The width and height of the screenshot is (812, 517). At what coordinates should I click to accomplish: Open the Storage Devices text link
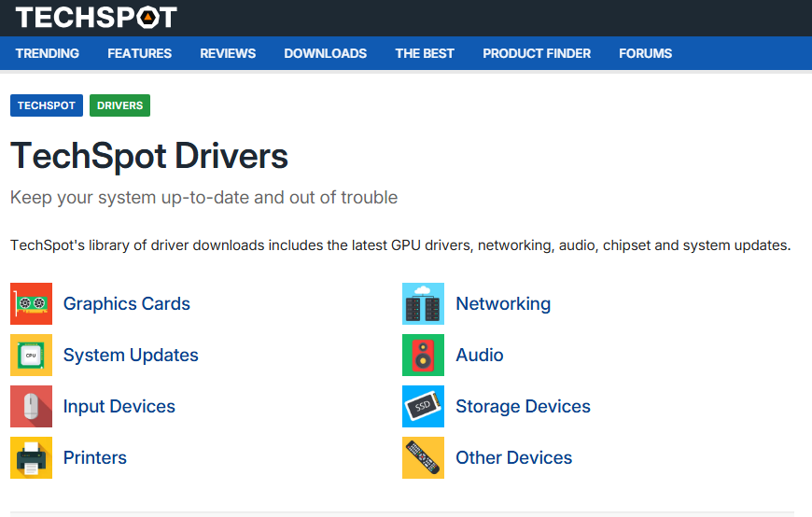click(x=523, y=407)
